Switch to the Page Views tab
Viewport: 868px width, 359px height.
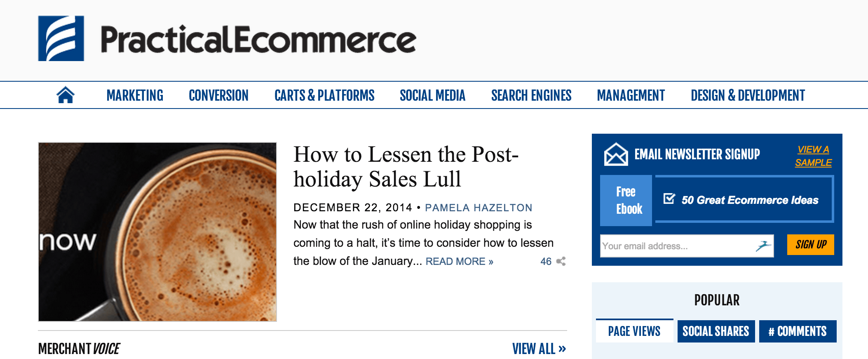[634, 331]
